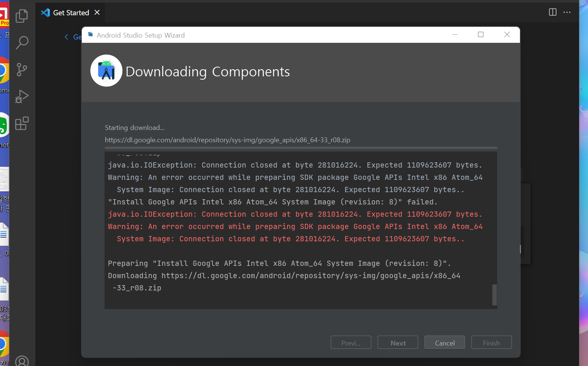The height and width of the screenshot is (366, 588).
Task: Open the Accounts menu in VS Code
Action: click(22, 361)
